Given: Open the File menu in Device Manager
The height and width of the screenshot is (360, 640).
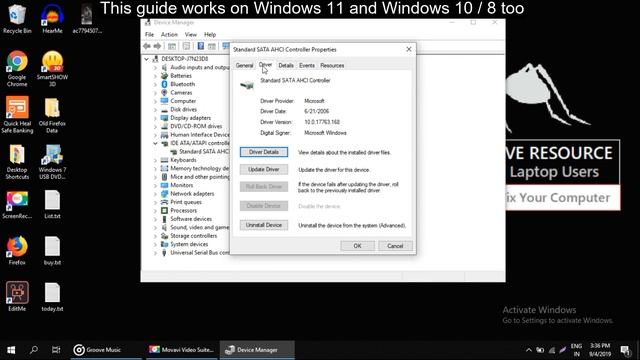Looking at the screenshot, I should (x=149, y=35).
